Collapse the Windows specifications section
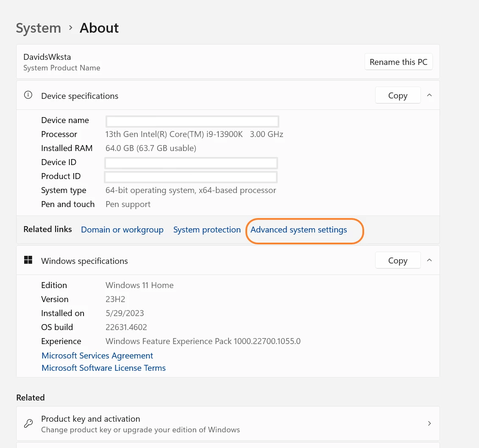Screen dimensions: 479x448 [429, 260]
